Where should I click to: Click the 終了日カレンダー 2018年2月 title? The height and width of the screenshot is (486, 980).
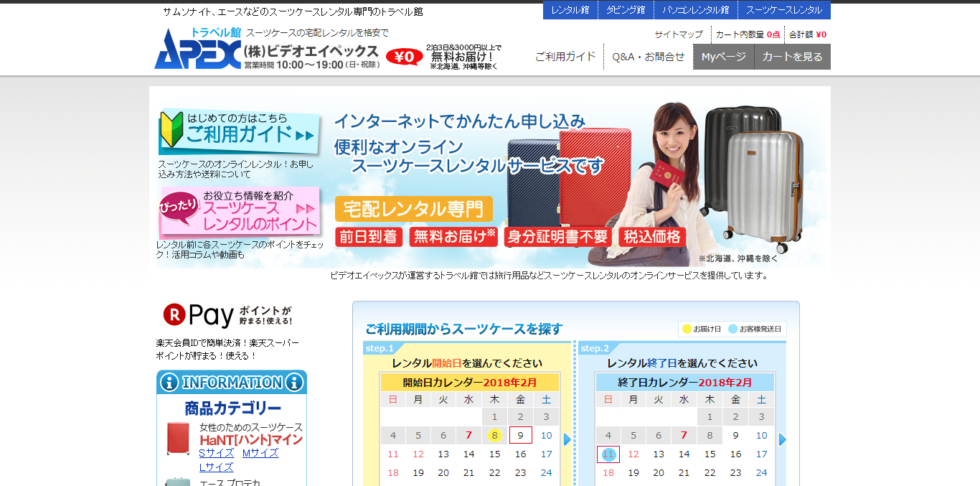[x=685, y=383]
